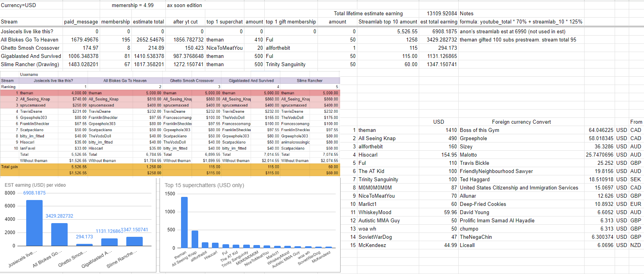
Task: Click the formula note starting 'formula: youtube_total'
Action: [x=521, y=22]
